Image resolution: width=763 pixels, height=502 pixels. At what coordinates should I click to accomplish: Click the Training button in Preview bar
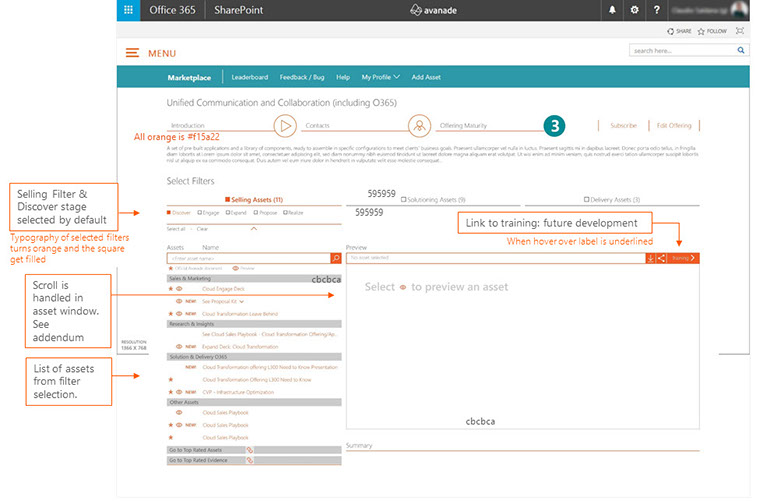(x=683, y=258)
